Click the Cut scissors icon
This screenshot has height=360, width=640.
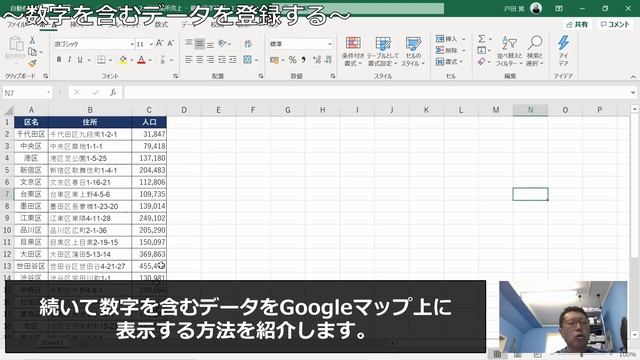(32, 40)
